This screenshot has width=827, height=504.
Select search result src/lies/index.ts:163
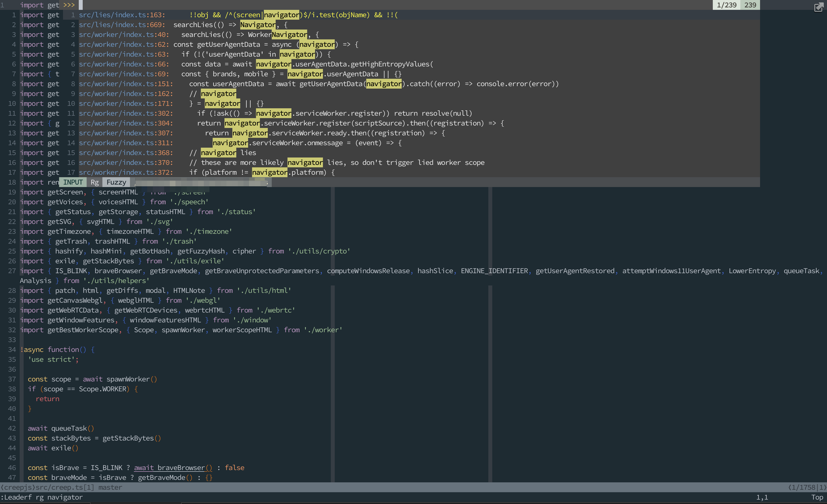click(122, 15)
